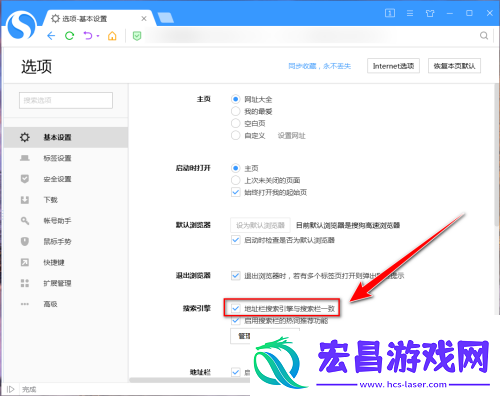Viewport: 500px width, 396px height.
Task: Select 网址大全 as homepage
Action: tap(235, 99)
